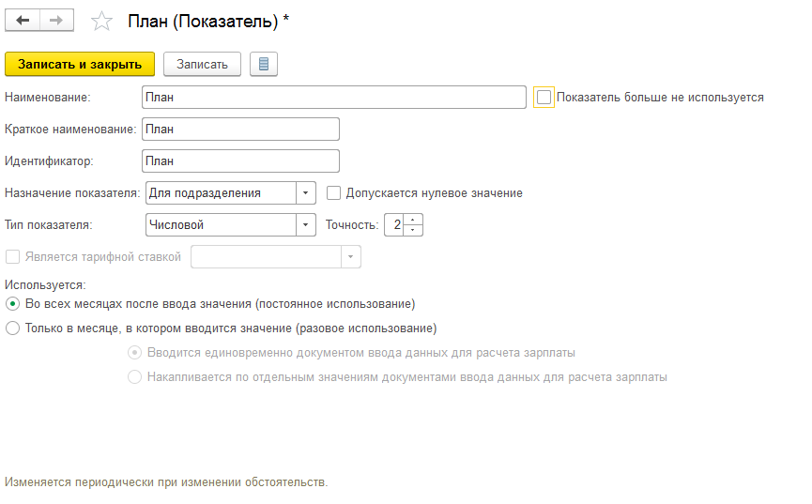Click into the Идентификатор text field
The height and width of the screenshot is (504, 812).
[241, 161]
